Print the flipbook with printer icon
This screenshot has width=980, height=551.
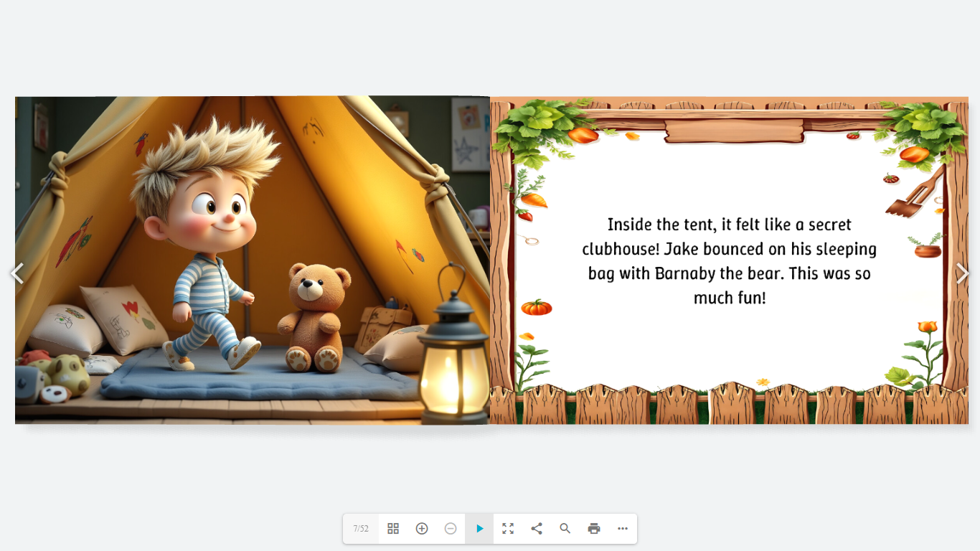(x=594, y=529)
